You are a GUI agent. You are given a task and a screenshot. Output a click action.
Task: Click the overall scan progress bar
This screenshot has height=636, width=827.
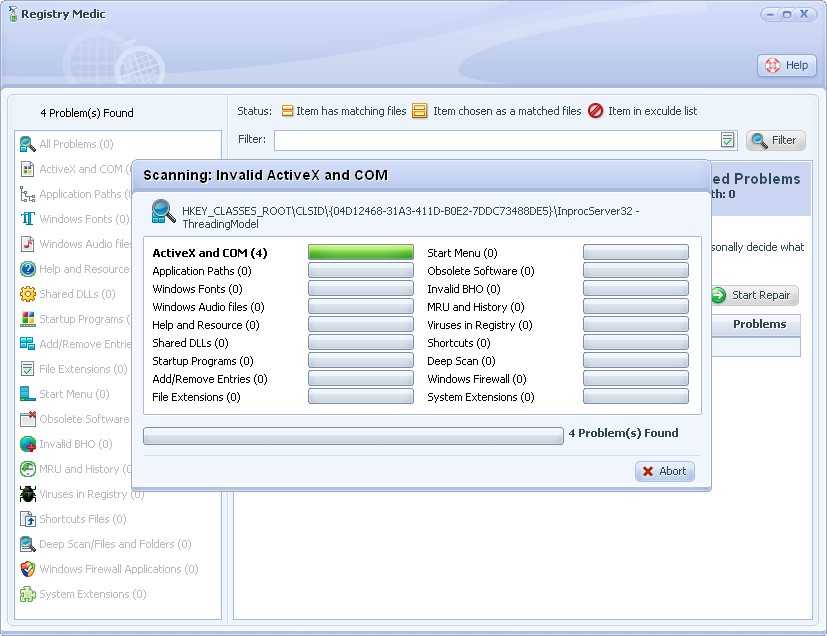click(x=353, y=436)
